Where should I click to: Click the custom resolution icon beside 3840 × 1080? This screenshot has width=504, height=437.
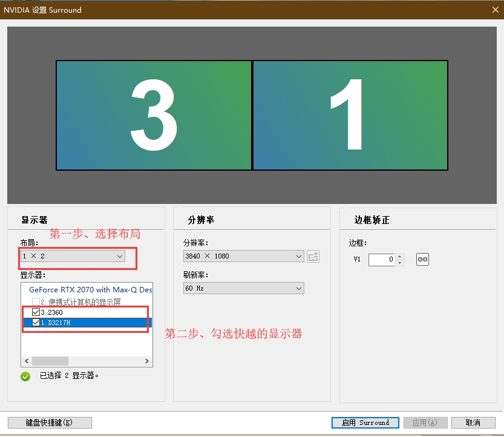tap(313, 256)
